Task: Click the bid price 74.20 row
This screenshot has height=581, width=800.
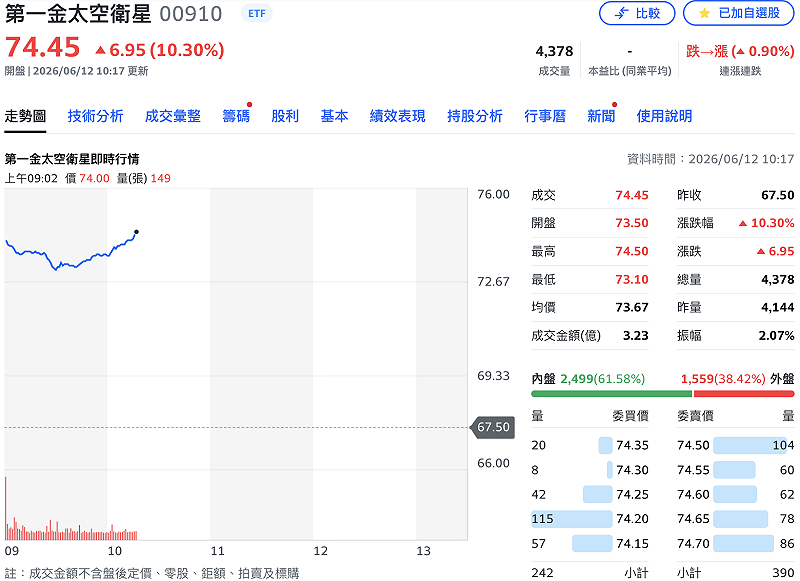Action: [590, 519]
